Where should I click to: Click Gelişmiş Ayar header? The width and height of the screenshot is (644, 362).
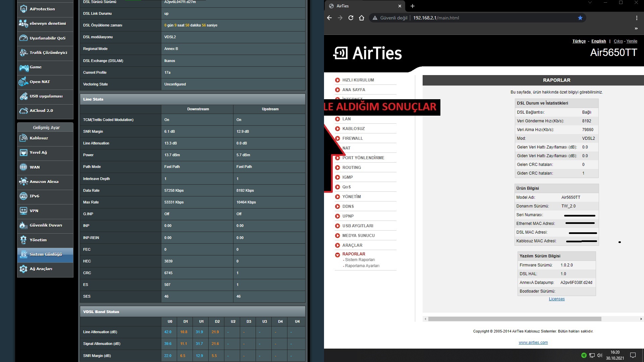[46, 127]
